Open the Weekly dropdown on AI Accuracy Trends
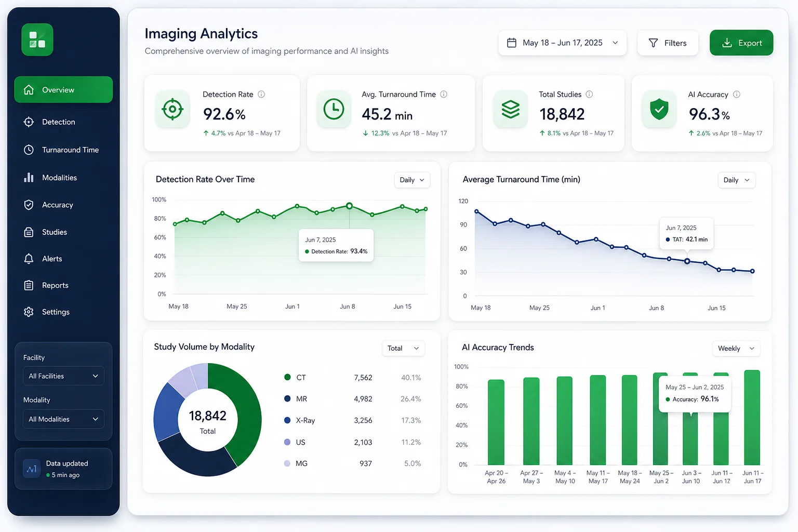This screenshot has height=532, width=798. pos(736,348)
